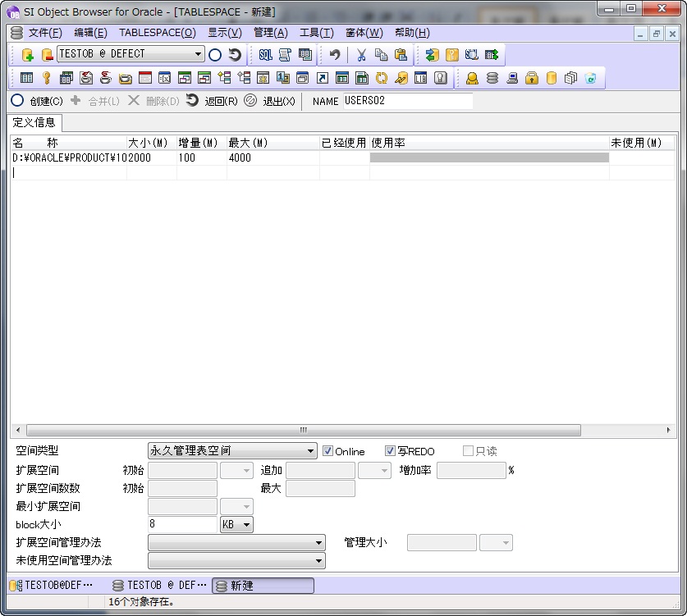This screenshot has height=616, width=687.
Task: Click the shortcut arrow synonym icon
Action: click(322, 78)
